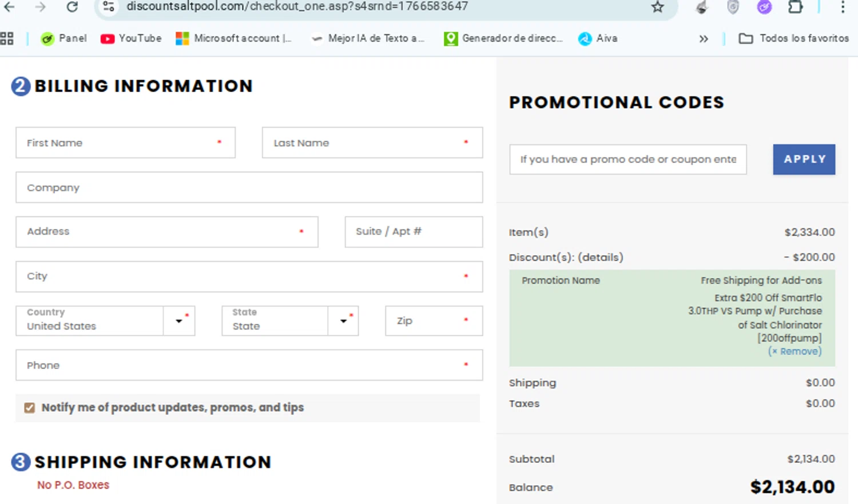
Task: Click the Phone field
Action: [x=249, y=365]
